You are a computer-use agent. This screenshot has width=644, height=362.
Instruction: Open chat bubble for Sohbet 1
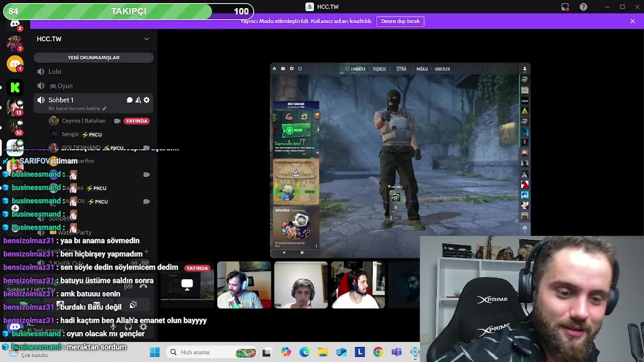129,100
